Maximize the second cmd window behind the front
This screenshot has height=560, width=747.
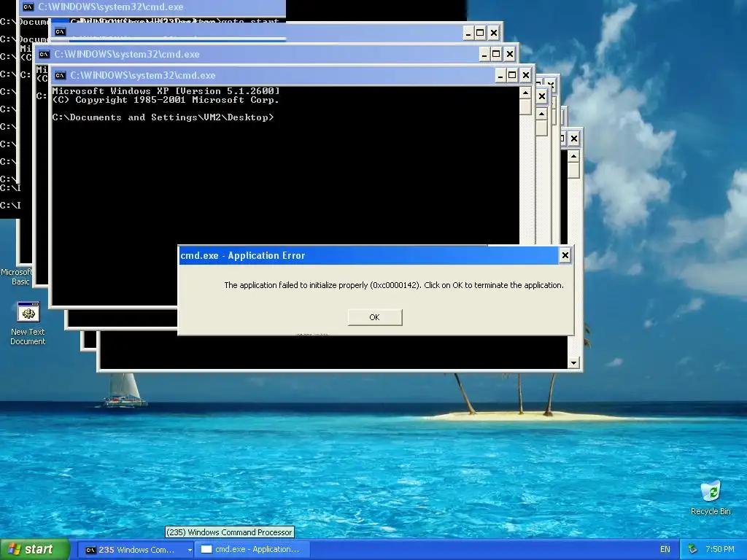pos(496,54)
